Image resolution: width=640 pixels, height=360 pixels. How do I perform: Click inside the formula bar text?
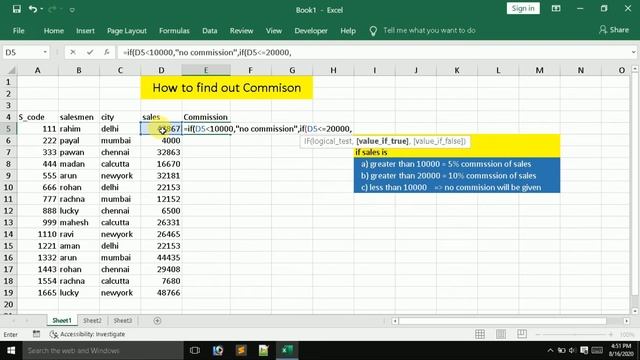click(207, 52)
